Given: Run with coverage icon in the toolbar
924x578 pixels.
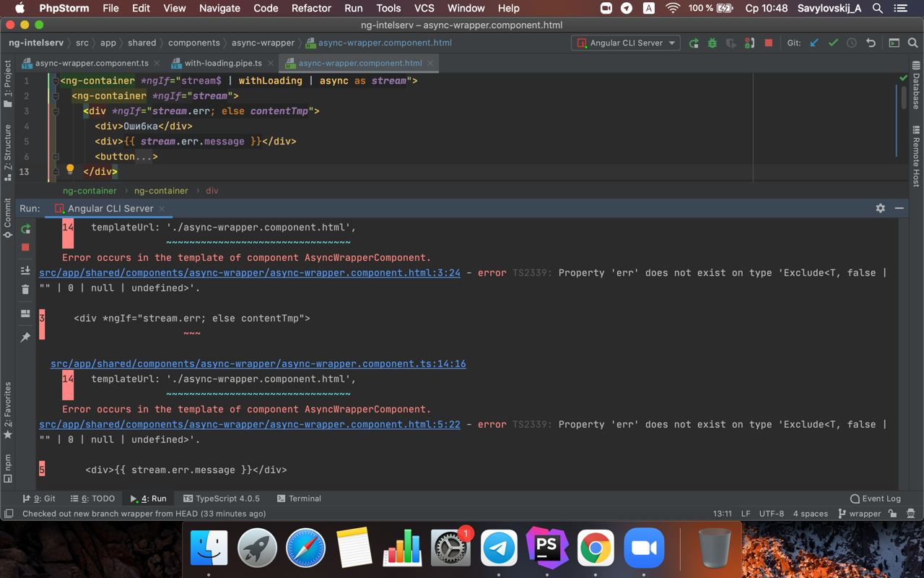Looking at the screenshot, I should (731, 43).
